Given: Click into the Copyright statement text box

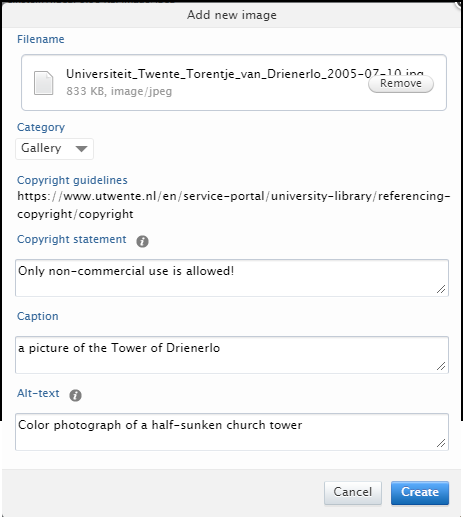Looking at the screenshot, I should (232, 278).
